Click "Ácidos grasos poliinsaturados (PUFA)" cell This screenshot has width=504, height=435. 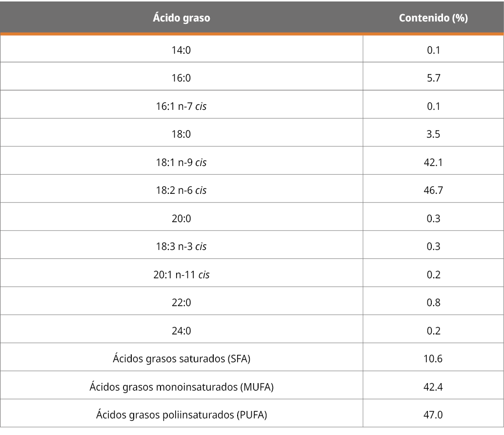tap(181, 415)
